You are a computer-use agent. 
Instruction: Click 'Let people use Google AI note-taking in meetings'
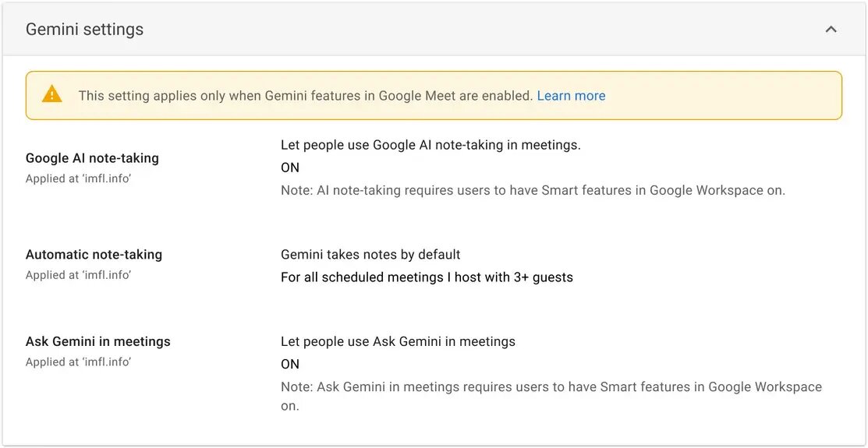[430, 145]
